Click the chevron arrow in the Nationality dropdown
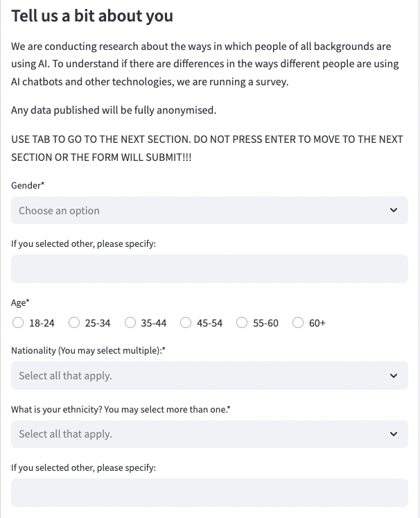This screenshot has width=420, height=518. [x=394, y=376]
